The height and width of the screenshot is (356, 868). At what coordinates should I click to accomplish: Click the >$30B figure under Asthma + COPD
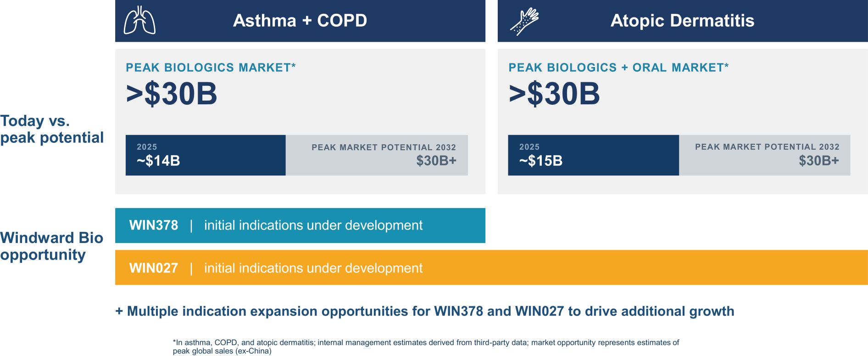[172, 94]
